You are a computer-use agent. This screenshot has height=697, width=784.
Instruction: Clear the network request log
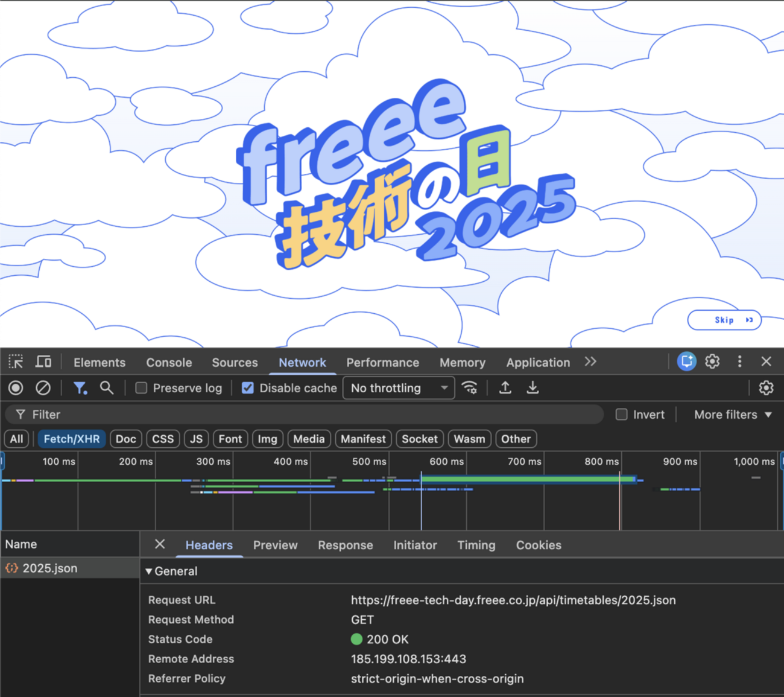[43, 387]
